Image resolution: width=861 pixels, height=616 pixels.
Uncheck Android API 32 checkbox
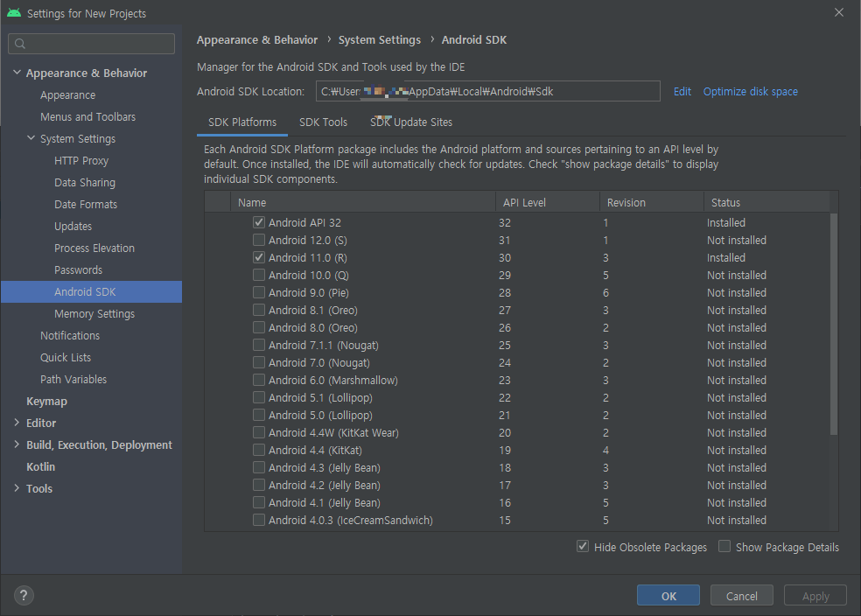click(x=259, y=222)
